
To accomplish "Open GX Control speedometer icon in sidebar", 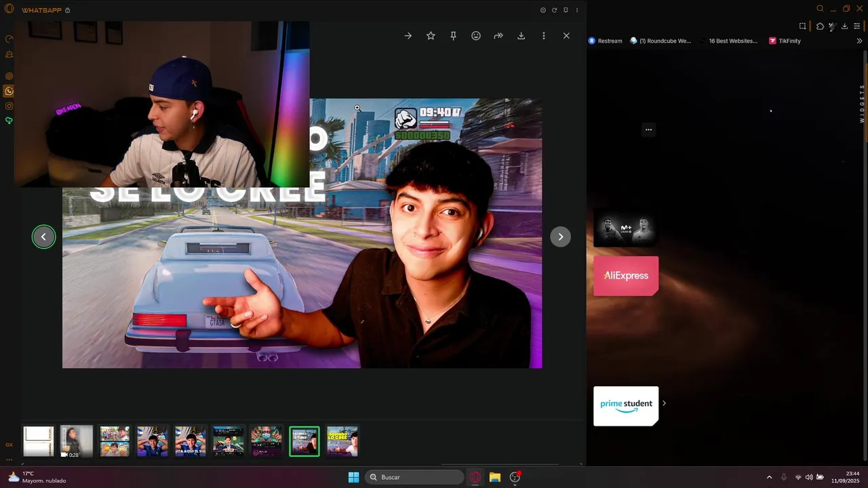I will (9, 39).
